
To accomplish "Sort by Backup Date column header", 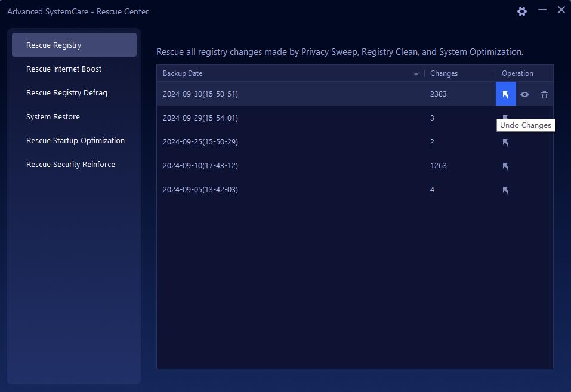I will click(x=290, y=73).
